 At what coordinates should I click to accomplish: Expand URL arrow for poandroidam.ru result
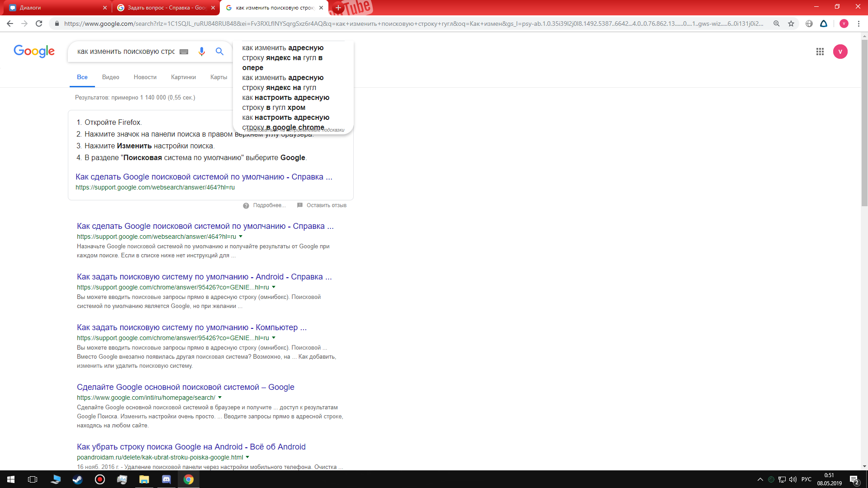[x=247, y=457]
